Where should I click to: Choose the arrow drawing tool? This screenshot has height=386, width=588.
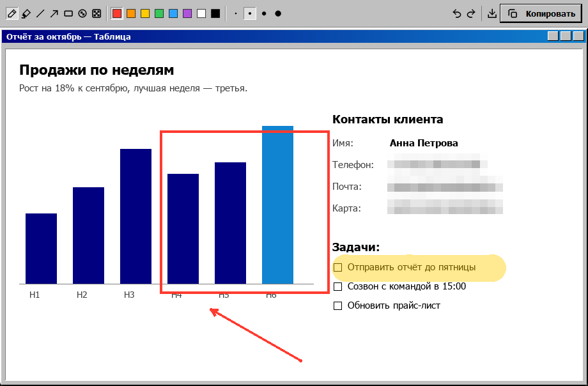[x=54, y=14]
